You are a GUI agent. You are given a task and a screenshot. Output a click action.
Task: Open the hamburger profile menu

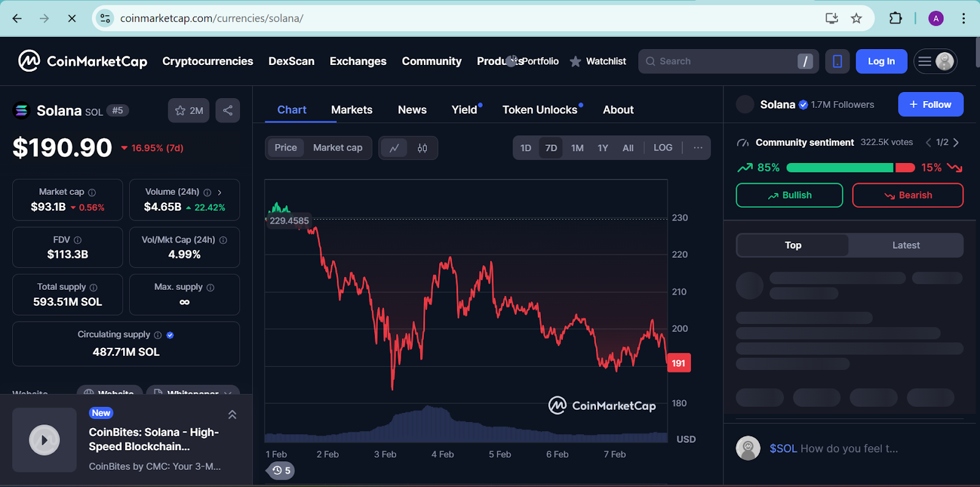coord(935,61)
